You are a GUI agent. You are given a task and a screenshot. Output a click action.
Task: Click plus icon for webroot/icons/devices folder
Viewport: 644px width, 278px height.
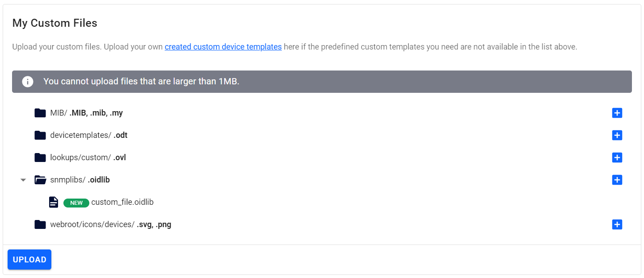point(617,224)
